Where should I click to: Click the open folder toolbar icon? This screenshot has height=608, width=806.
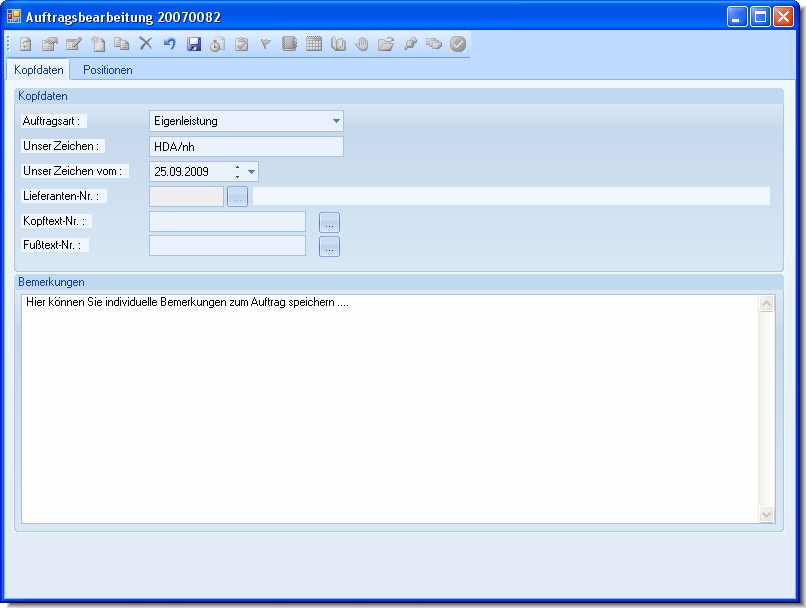pyautogui.click(x=386, y=44)
